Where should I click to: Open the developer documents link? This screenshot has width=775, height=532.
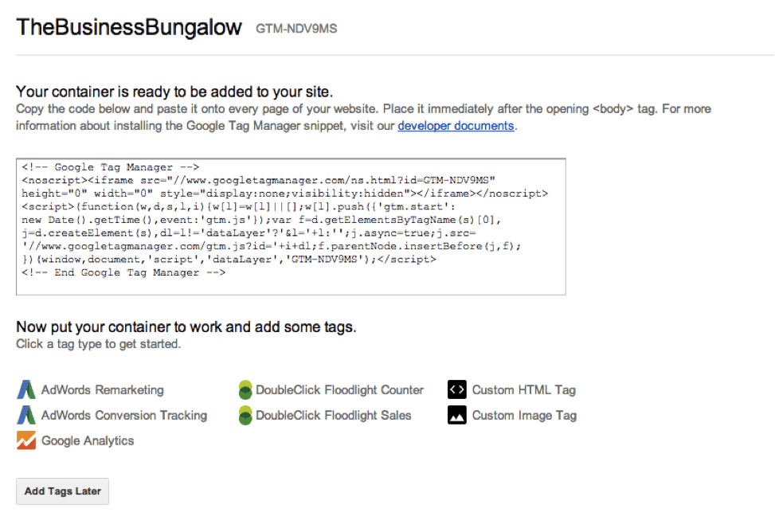tap(456, 126)
